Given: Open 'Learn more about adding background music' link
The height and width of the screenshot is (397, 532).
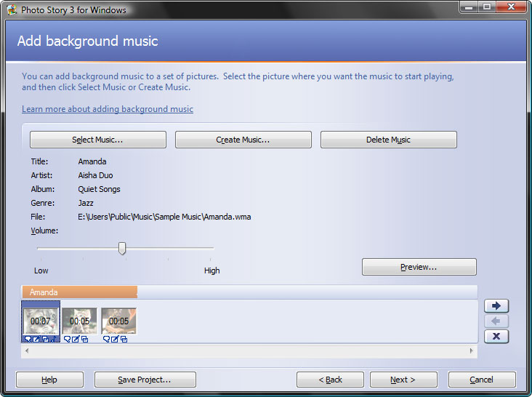Looking at the screenshot, I should tap(108, 109).
